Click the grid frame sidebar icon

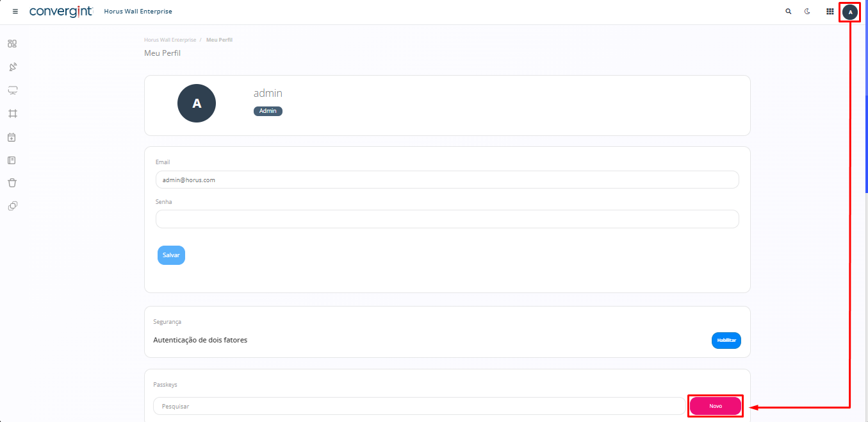coord(12,114)
